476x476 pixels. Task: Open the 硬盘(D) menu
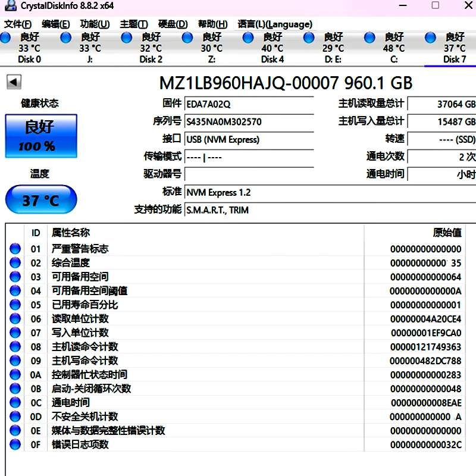coord(173,24)
